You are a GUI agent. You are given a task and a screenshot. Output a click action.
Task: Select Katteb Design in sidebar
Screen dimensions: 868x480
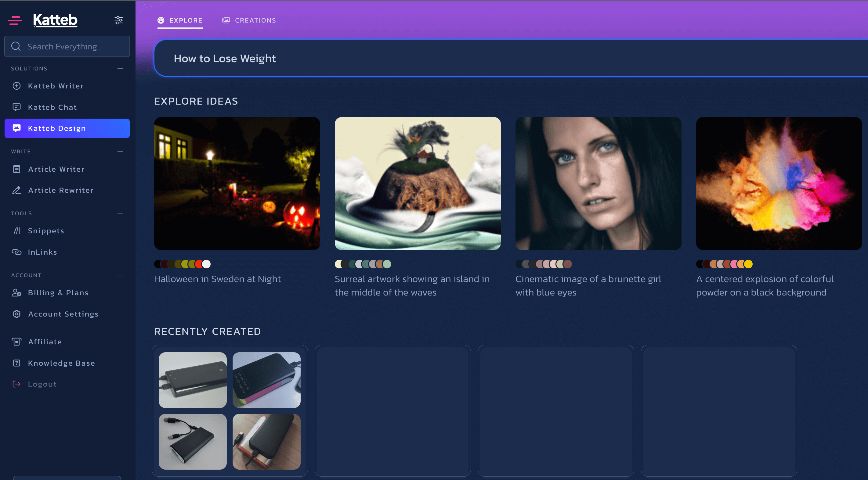tap(67, 128)
